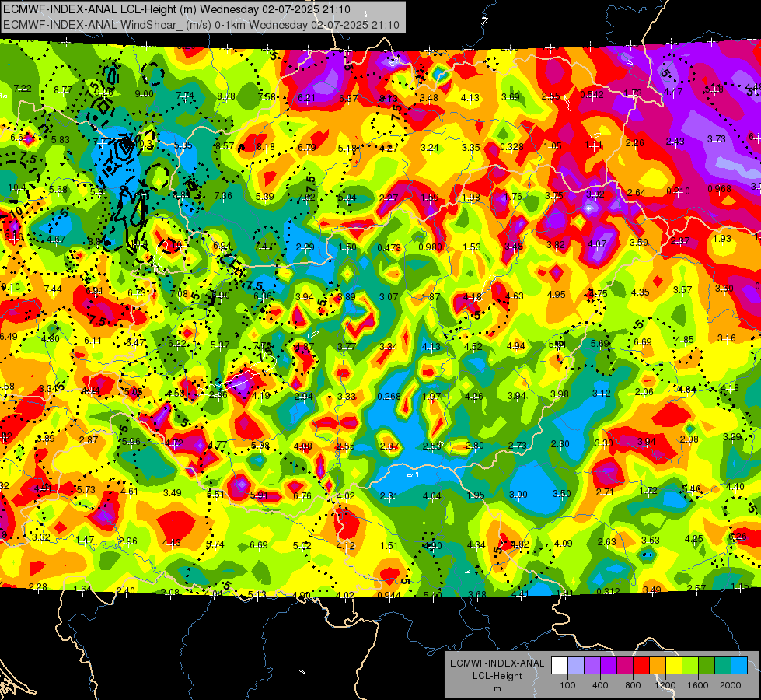Select the vivid violet legend swatch

pos(609,666)
